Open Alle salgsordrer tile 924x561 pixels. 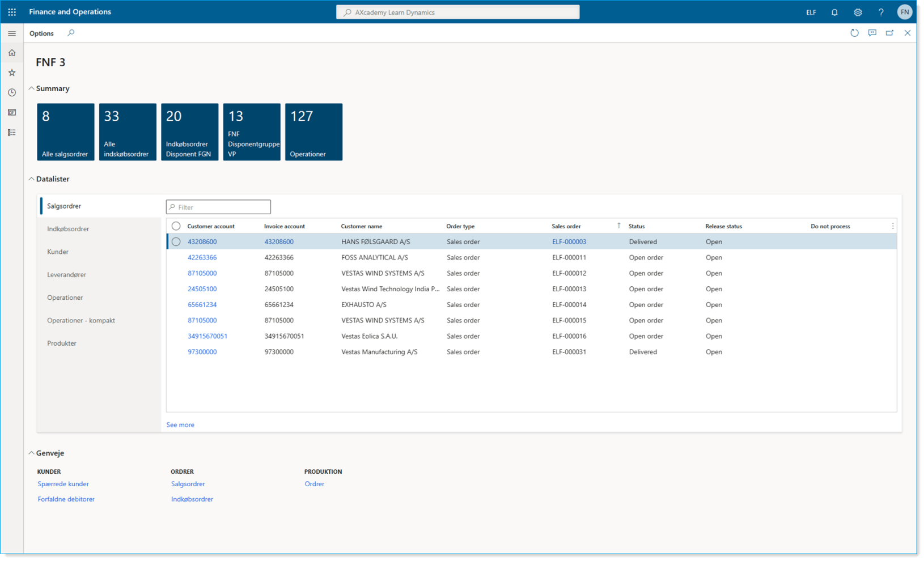point(66,131)
